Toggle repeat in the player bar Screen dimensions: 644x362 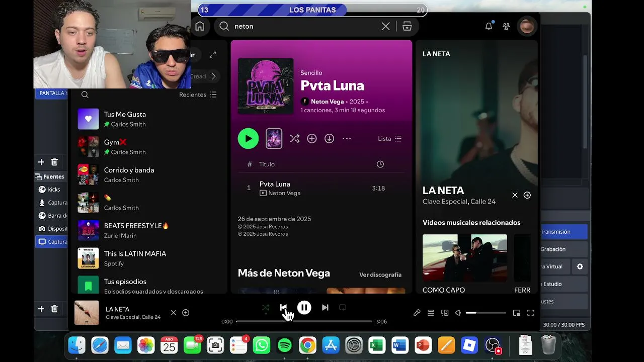click(x=343, y=307)
